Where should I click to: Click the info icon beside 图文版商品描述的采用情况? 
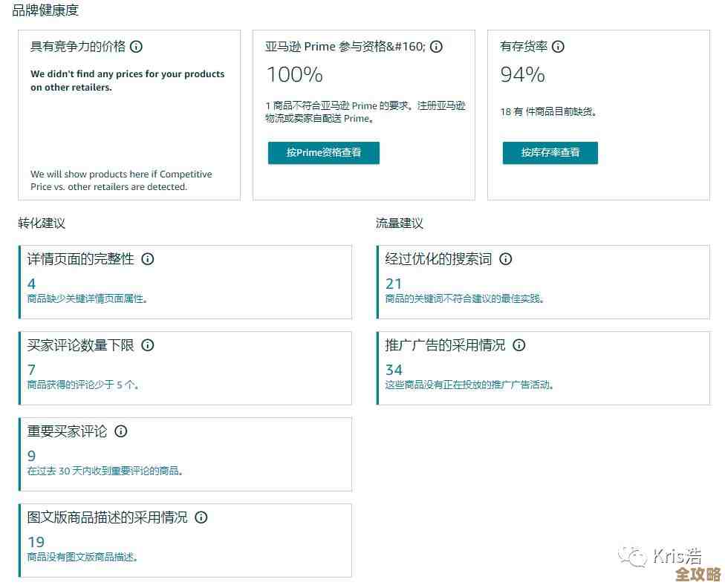pos(201,517)
